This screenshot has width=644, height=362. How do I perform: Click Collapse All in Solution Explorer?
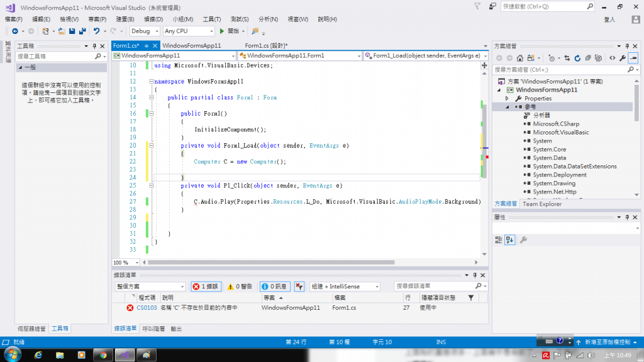(588, 58)
